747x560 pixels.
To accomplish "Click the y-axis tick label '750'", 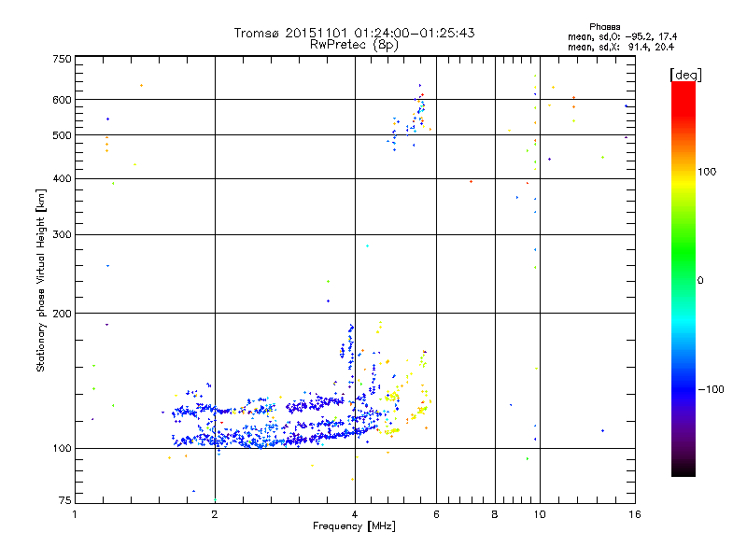I will click(63, 59).
